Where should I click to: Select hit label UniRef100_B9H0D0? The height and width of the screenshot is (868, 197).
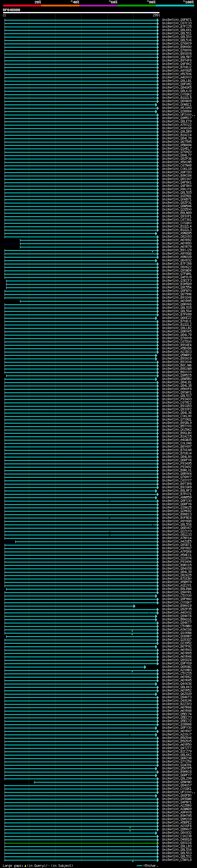point(176,47)
